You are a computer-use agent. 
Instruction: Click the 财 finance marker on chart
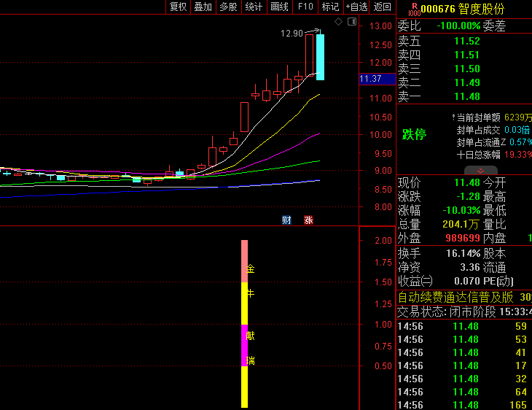[x=286, y=220]
